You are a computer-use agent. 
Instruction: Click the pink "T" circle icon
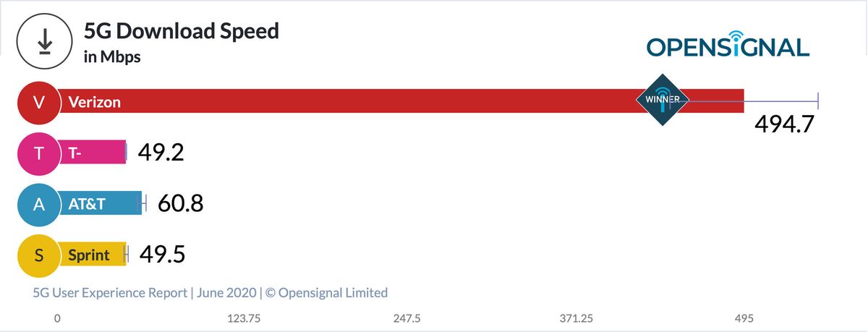click(x=38, y=153)
